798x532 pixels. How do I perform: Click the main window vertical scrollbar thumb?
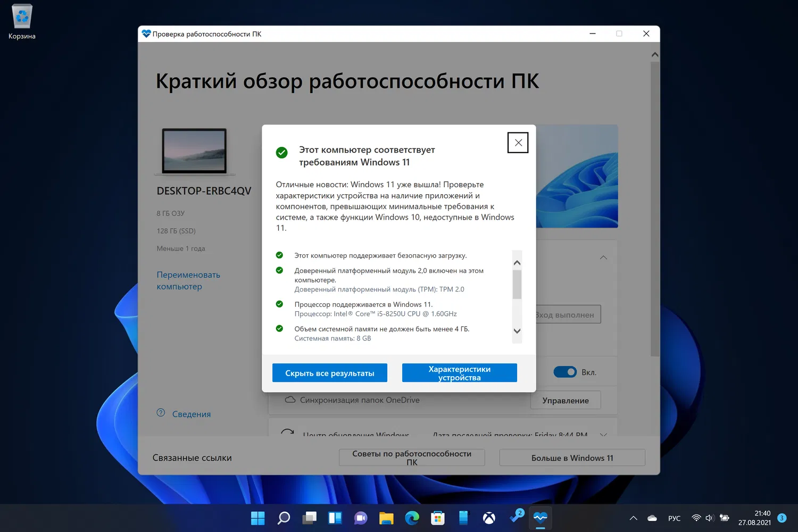[655, 209]
